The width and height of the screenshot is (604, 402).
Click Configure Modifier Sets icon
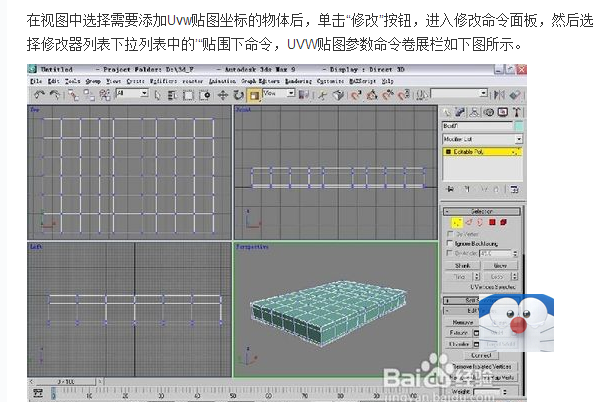(x=514, y=189)
